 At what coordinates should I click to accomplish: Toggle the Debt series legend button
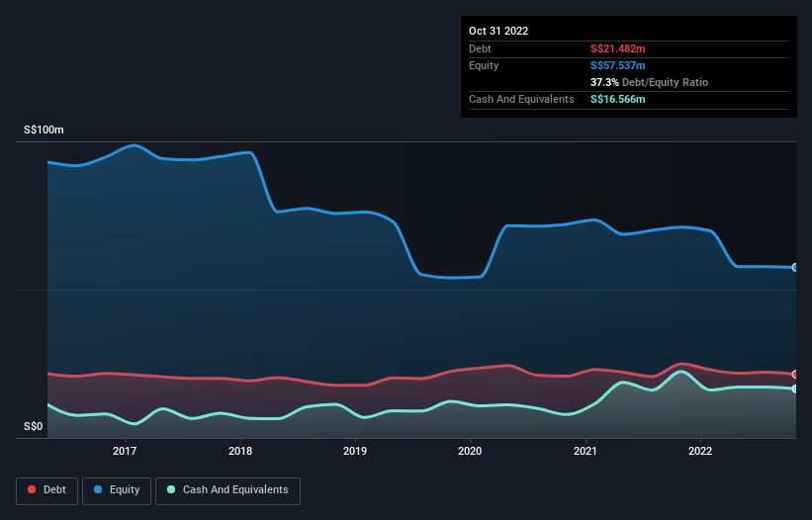coord(47,490)
